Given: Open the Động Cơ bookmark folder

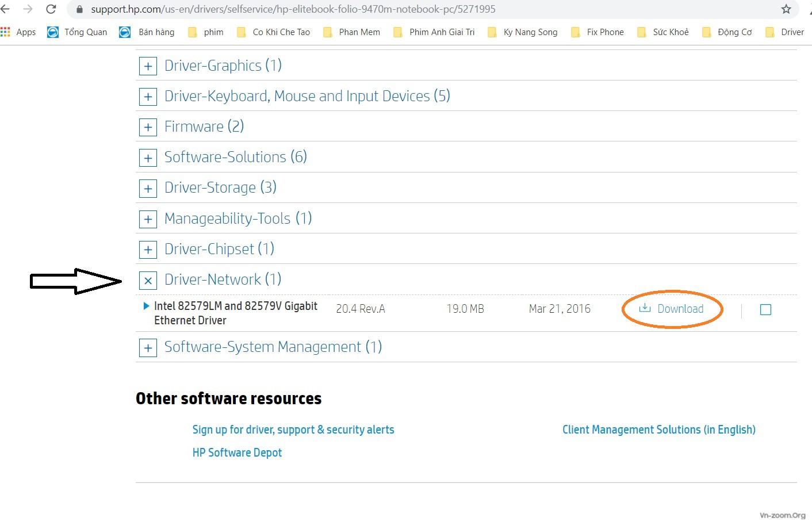Looking at the screenshot, I should click(727, 32).
